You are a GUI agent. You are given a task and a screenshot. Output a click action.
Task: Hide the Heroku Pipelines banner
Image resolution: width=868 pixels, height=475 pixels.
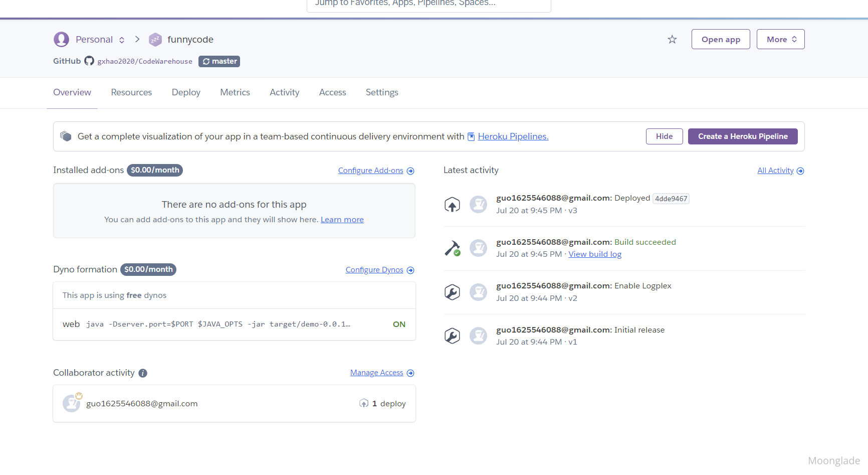664,136
